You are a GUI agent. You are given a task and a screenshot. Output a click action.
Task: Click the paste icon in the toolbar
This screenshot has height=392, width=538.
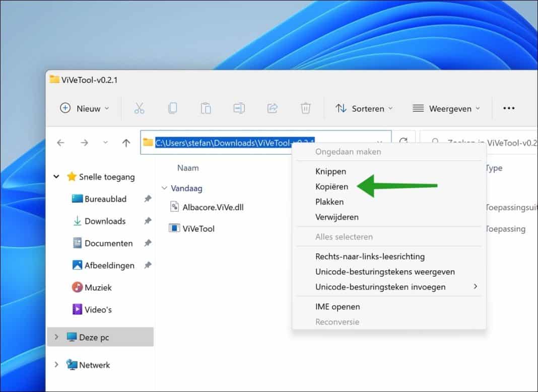coord(206,108)
